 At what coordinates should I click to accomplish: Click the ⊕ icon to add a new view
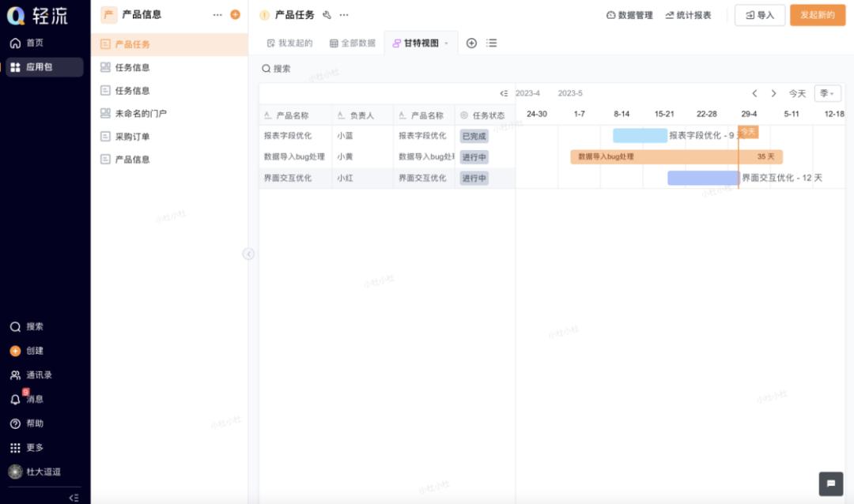pyautogui.click(x=472, y=43)
